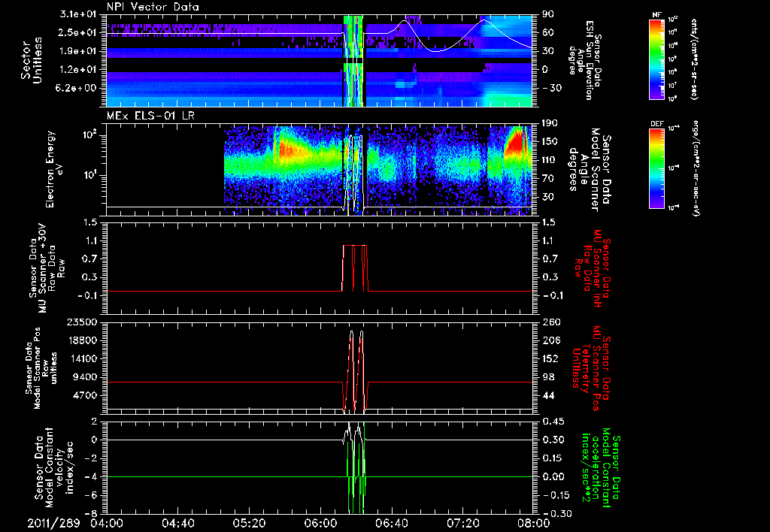
Task: Click the "23500" tick label
Action: pyautogui.click(x=80, y=322)
